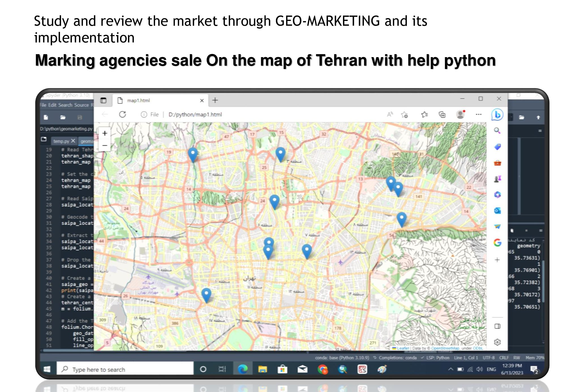Open a new browser tab
Viewport: 562px width, 392px height.
[215, 100]
